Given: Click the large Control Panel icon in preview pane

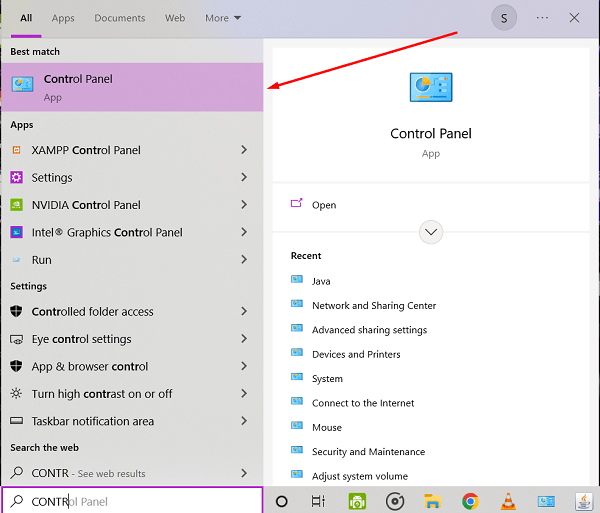Looking at the screenshot, I should [x=431, y=87].
